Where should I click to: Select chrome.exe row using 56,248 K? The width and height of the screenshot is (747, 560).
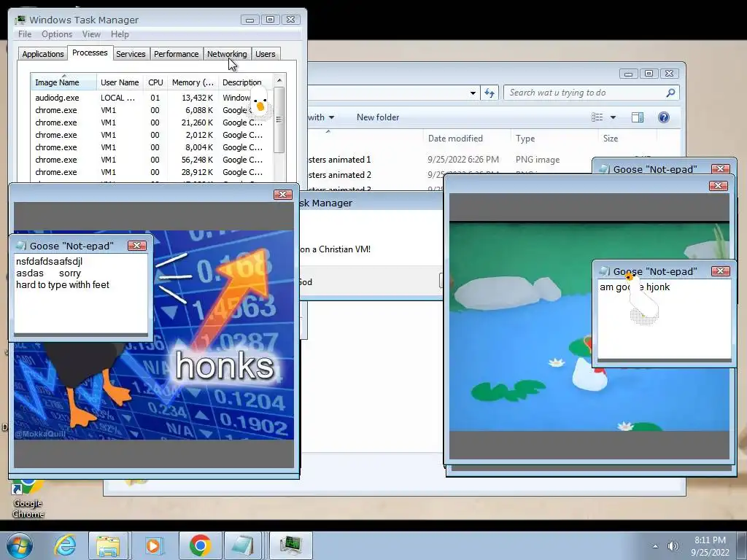tap(152, 160)
